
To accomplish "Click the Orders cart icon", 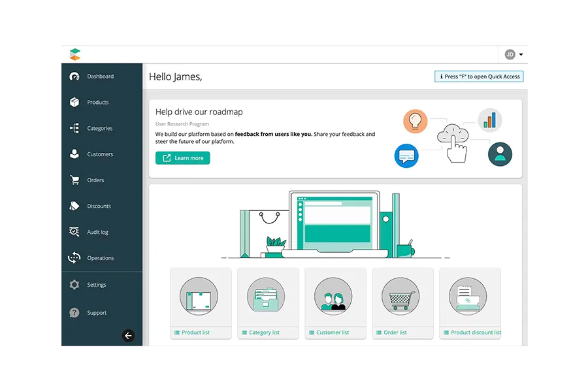I will click(x=74, y=180).
